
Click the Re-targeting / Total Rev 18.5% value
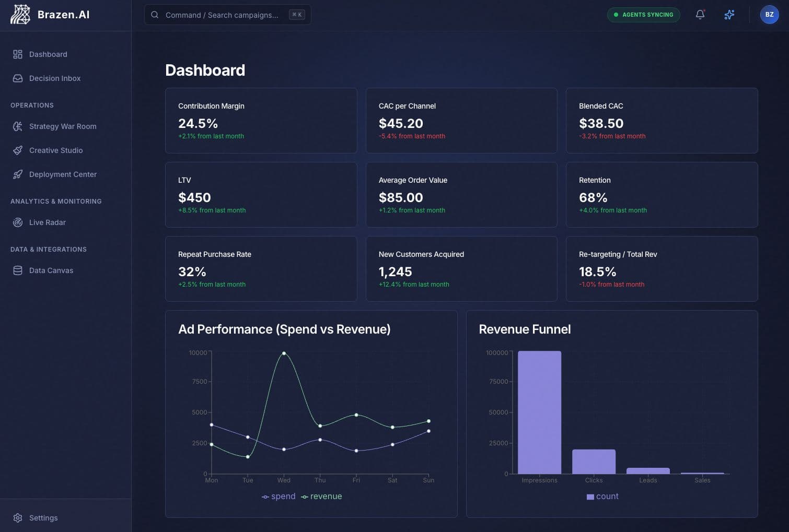[598, 271]
